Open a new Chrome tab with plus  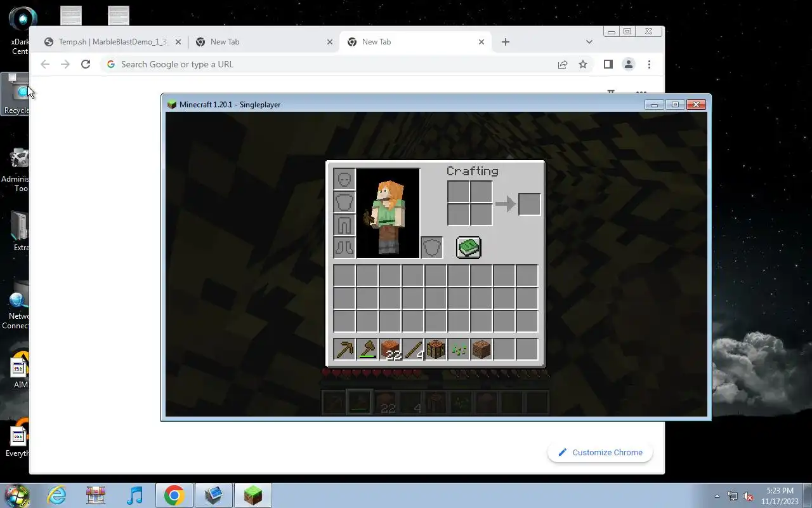(506, 42)
